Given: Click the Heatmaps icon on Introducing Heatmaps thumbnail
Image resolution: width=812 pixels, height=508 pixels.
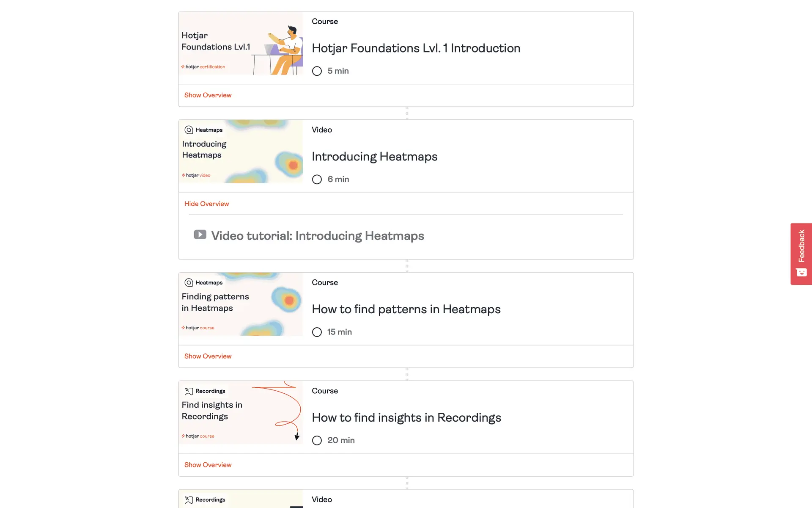Looking at the screenshot, I should [189, 130].
